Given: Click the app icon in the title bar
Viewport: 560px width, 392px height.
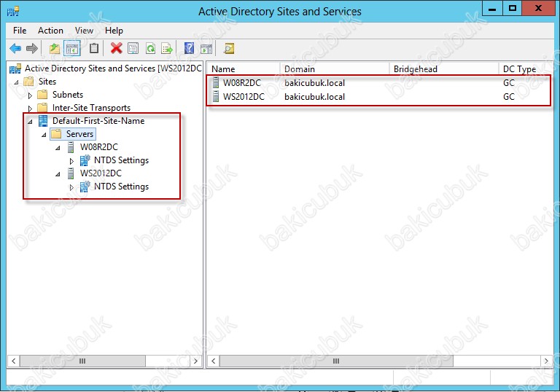Looking at the screenshot, I should click(13, 12).
